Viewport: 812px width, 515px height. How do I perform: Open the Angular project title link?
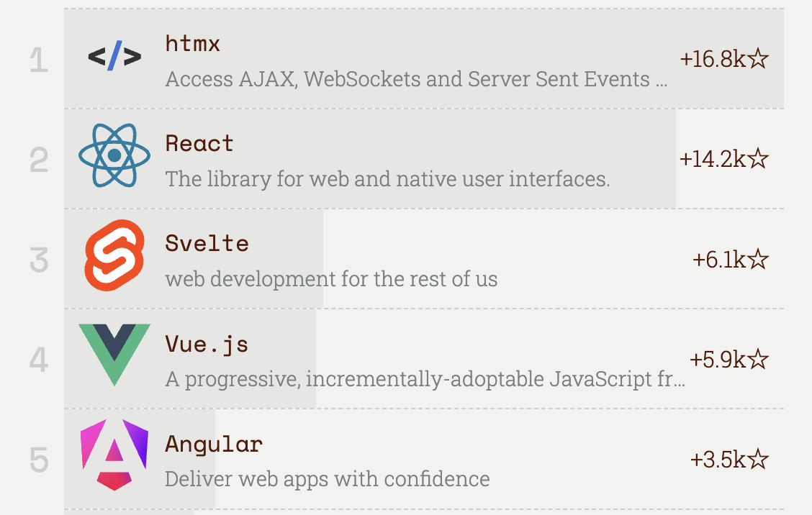pyautogui.click(x=214, y=445)
